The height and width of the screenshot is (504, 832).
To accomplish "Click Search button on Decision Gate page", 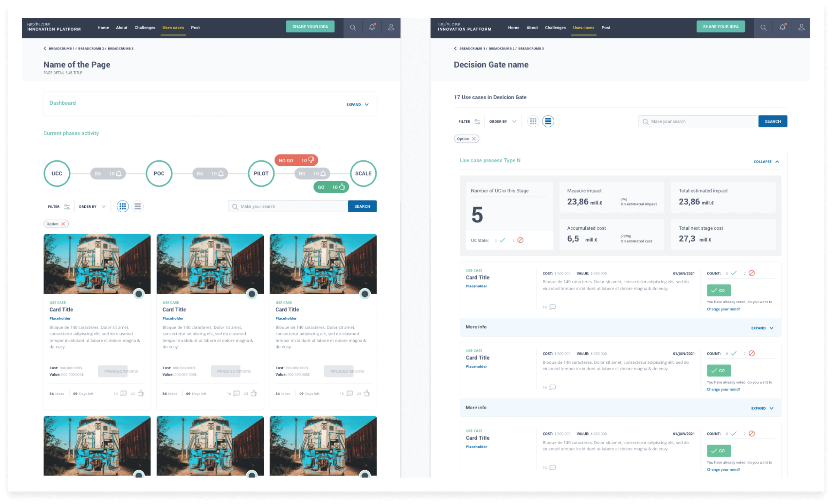I will (x=773, y=121).
